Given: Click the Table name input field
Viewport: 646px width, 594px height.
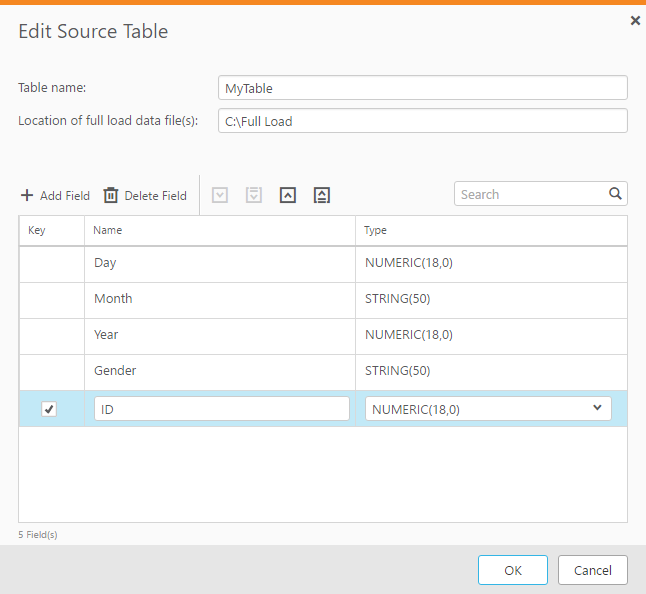Looking at the screenshot, I should pyautogui.click(x=422, y=88).
